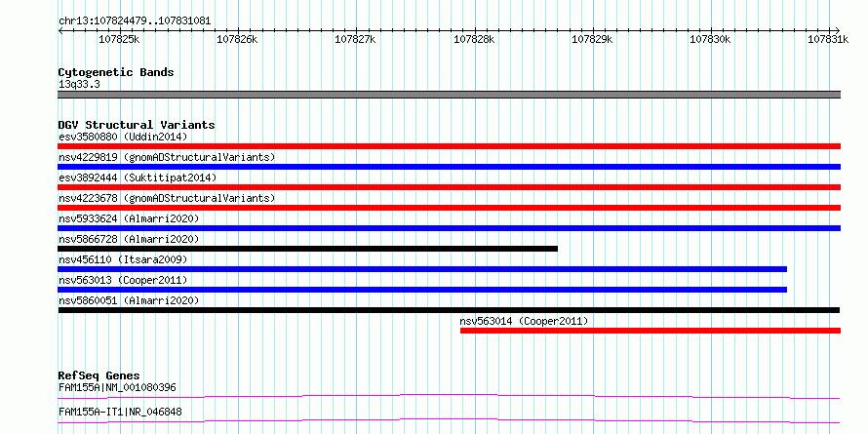
Task: Select the magenta FAM155A-IT1 transcript line
Action: [x=449, y=420]
